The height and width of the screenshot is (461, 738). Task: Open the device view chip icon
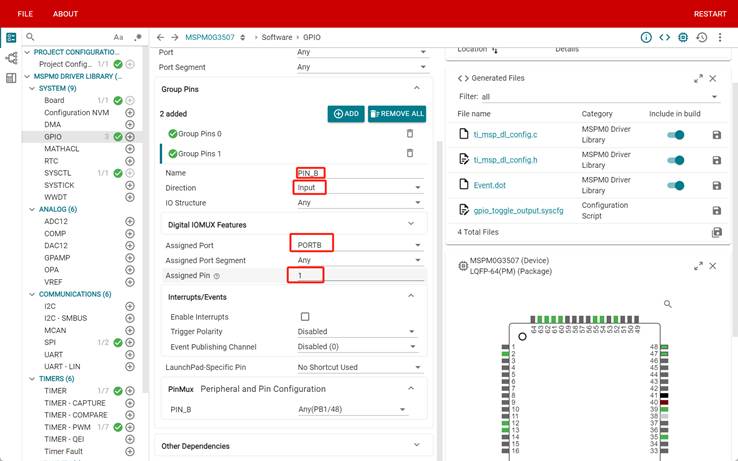click(682, 37)
